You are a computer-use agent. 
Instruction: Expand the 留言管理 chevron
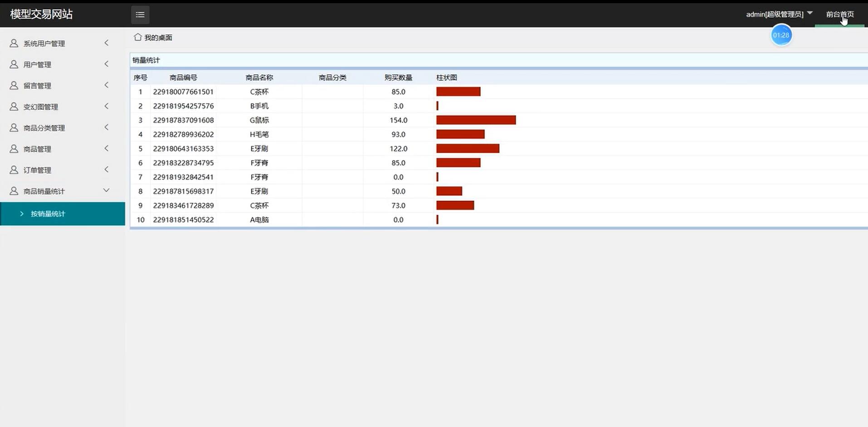click(x=107, y=85)
